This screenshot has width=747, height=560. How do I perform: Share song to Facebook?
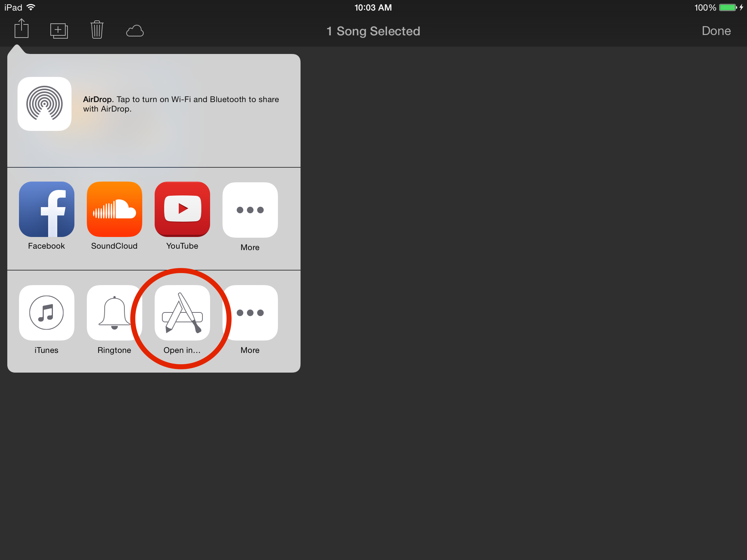tap(47, 209)
